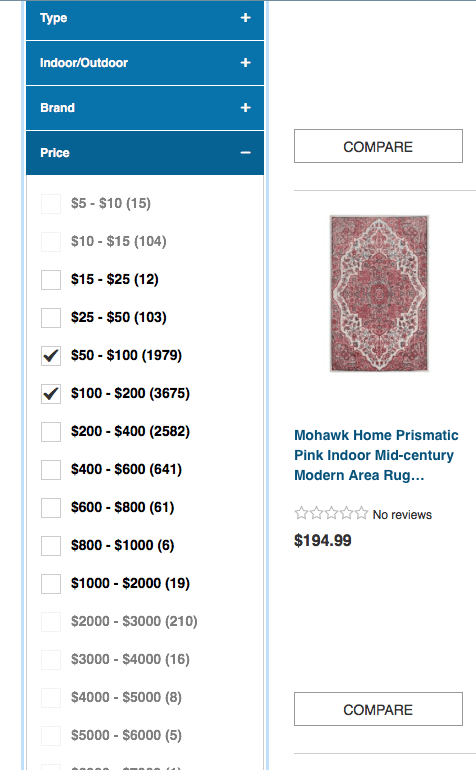476x770 pixels.
Task: Collapse Price filter using minus icon
Action: point(246,153)
